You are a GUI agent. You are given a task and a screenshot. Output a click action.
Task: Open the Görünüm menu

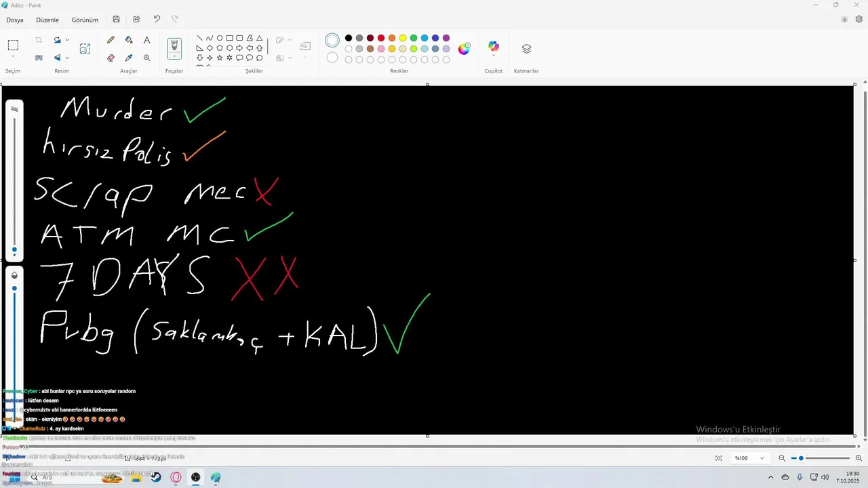coord(85,20)
